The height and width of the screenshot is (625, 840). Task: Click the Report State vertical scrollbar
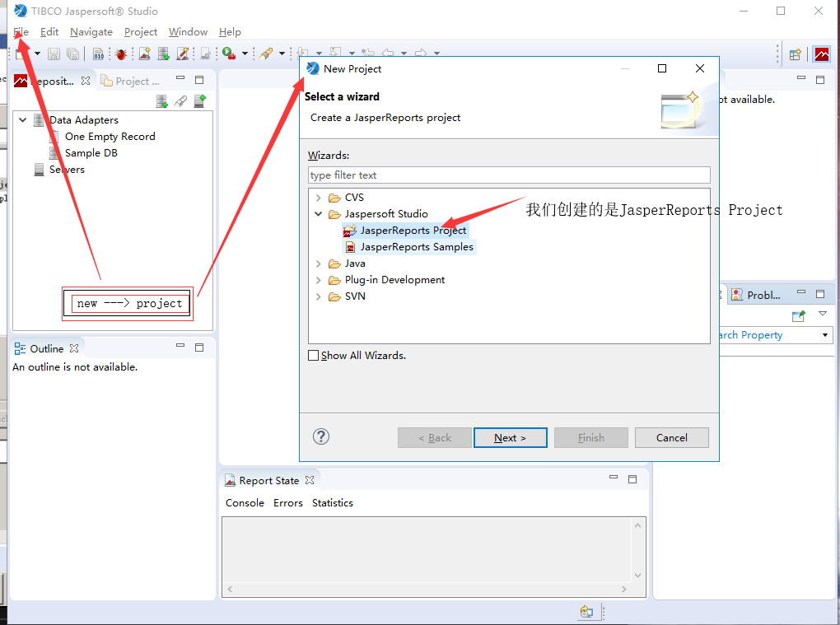pyautogui.click(x=637, y=551)
